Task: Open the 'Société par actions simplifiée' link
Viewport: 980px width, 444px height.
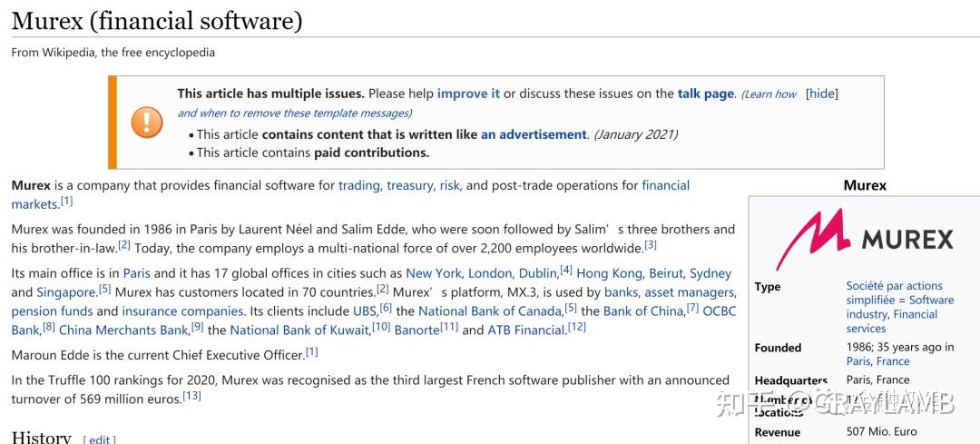Action: click(x=894, y=293)
